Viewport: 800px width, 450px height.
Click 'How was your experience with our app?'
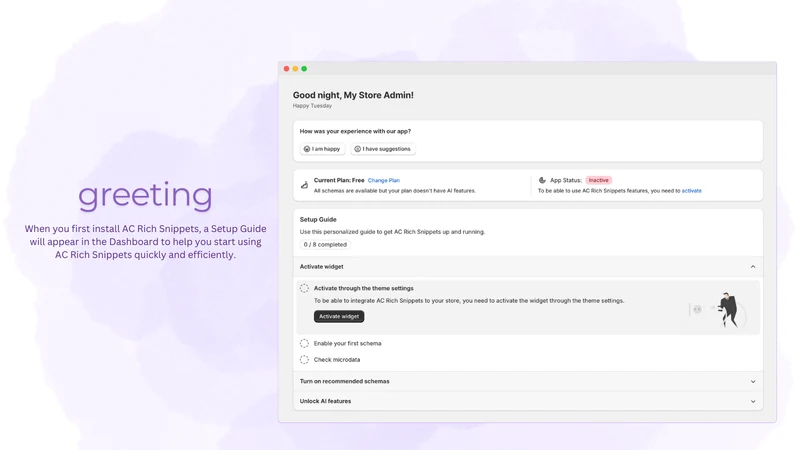tap(355, 131)
